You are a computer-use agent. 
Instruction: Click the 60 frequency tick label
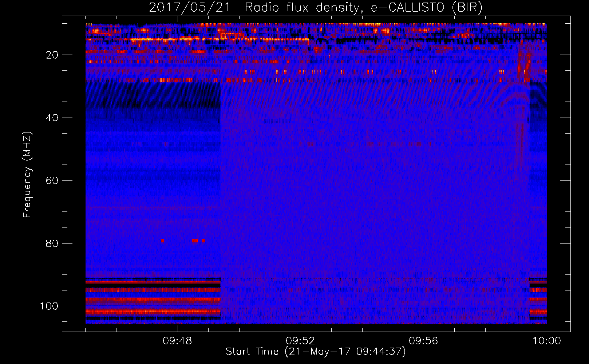tap(52, 181)
